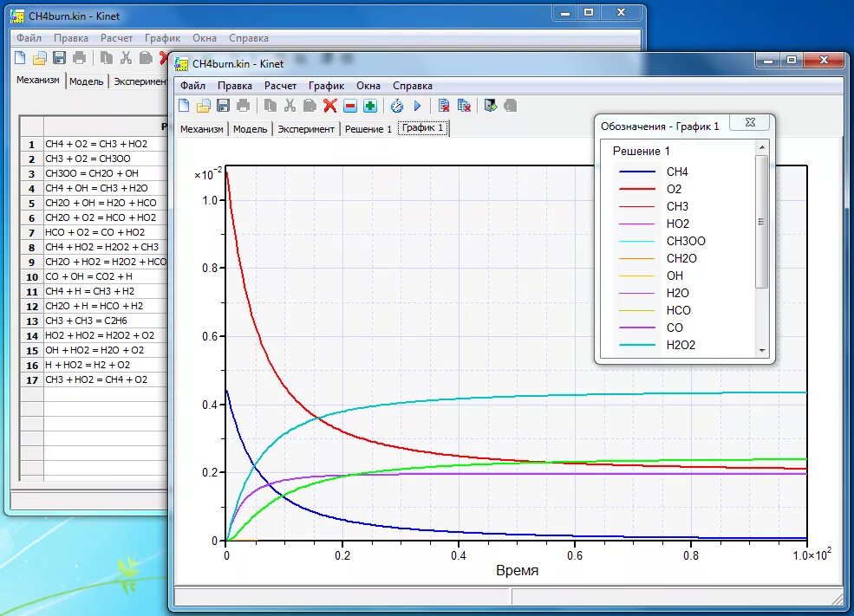Click Решение 1 heading in legend
This screenshot has width=854, height=616.
[x=641, y=151]
